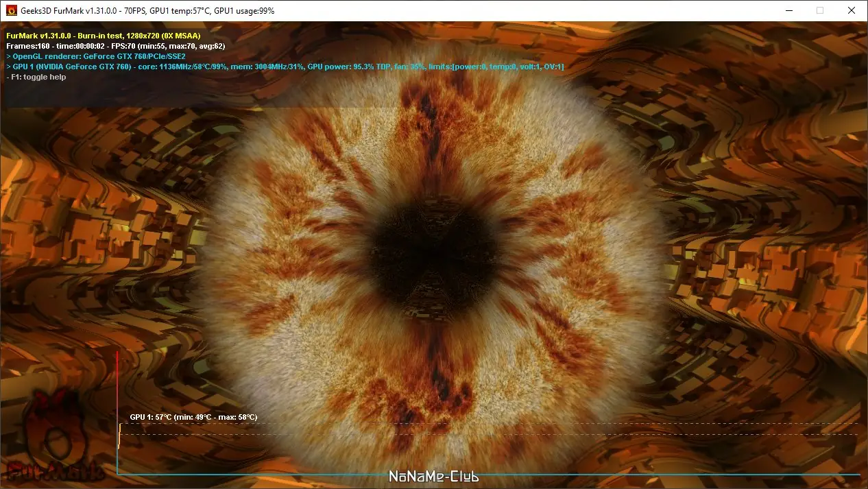The image size is (868, 489).
Task: Close the FurMark burn-in test window
Action: coord(852,10)
